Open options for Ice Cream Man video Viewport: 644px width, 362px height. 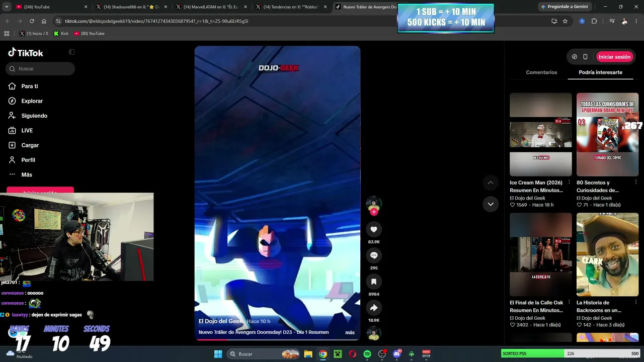click(569, 183)
